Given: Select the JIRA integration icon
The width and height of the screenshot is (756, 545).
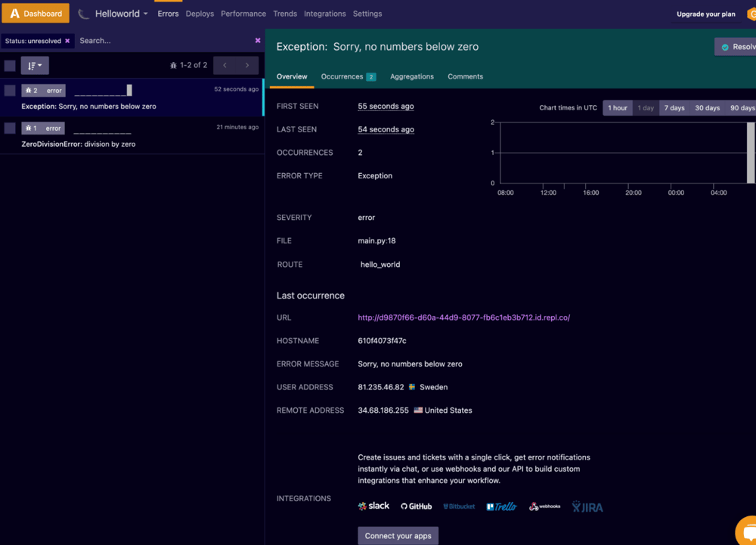Looking at the screenshot, I should coord(587,506).
